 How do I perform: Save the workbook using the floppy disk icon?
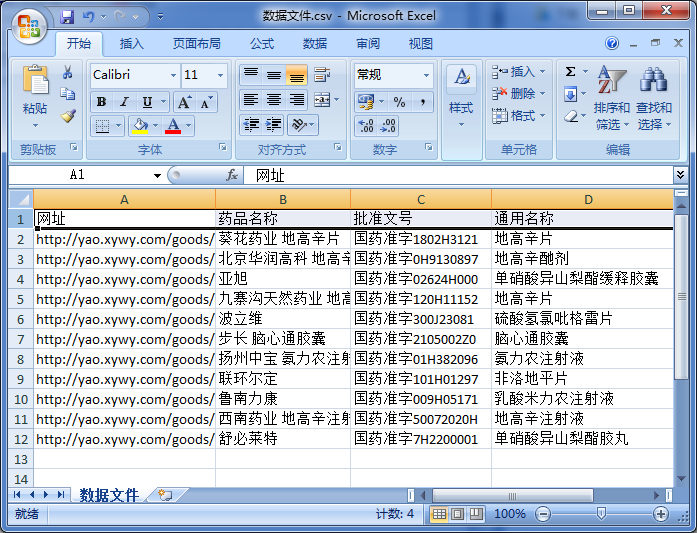67,17
